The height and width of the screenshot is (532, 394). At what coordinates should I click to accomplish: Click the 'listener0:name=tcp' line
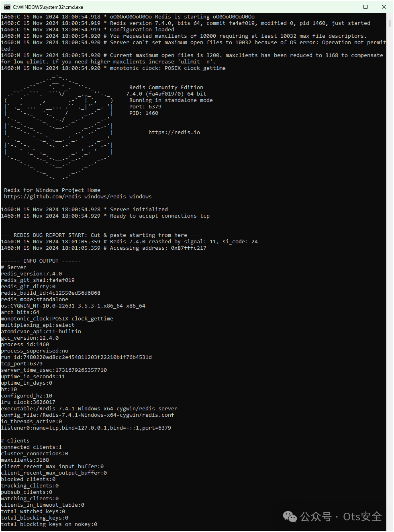[86, 428]
